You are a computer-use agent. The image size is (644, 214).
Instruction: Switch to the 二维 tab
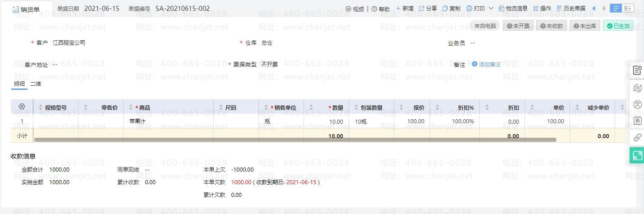[36, 84]
